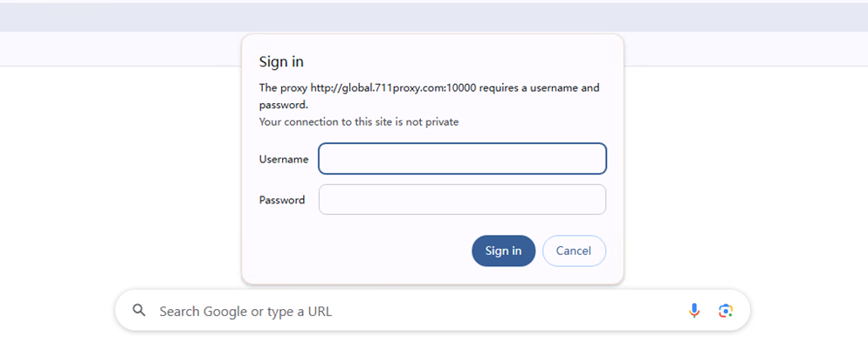Viewport: 868px width, 351px height.
Task: Click the "Search Google or type a URL" box
Action: coord(410,311)
